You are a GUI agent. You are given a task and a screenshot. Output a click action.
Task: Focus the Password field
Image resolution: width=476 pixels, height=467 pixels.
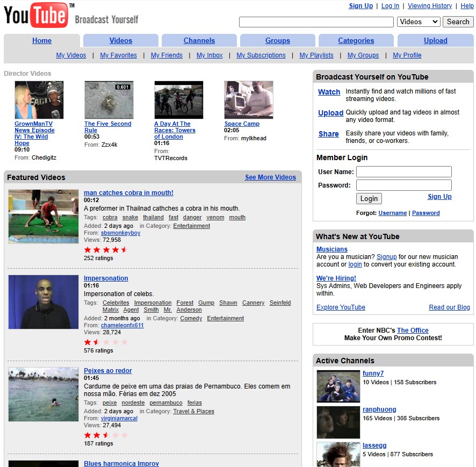click(404, 185)
